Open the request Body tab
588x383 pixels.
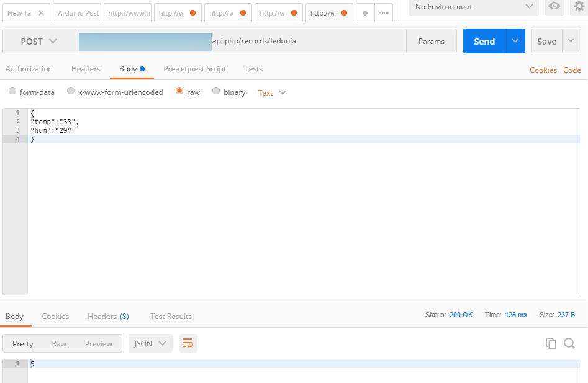(x=132, y=69)
